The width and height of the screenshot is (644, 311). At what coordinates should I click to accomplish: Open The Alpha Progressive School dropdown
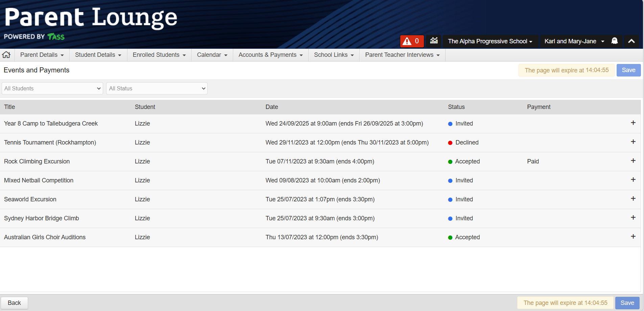490,41
